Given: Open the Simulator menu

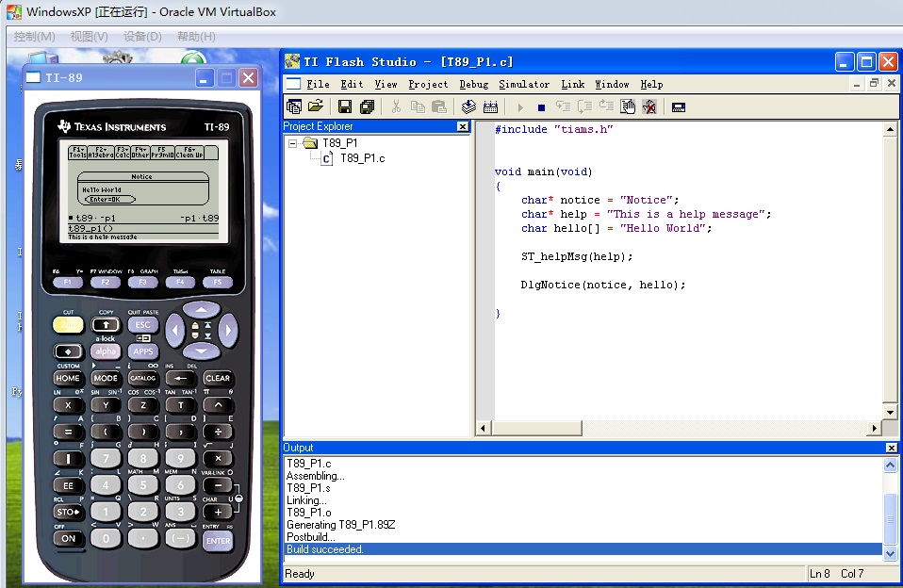Looking at the screenshot, I should [x=524, y=84].
